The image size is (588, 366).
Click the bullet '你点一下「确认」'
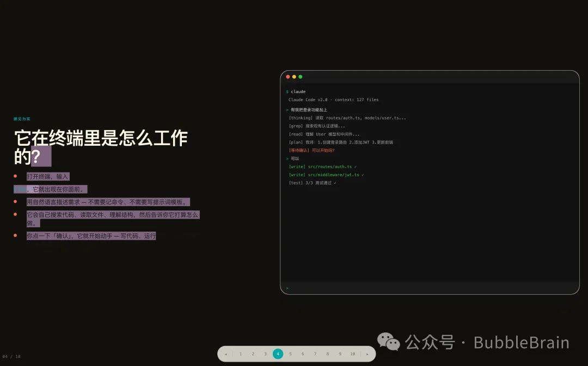click(x=91, y=236)
